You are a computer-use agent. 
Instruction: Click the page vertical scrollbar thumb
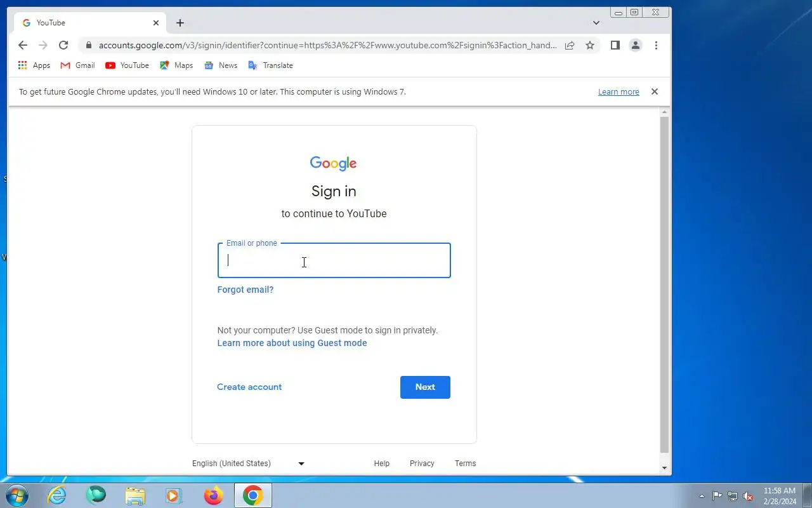point(665,284)
